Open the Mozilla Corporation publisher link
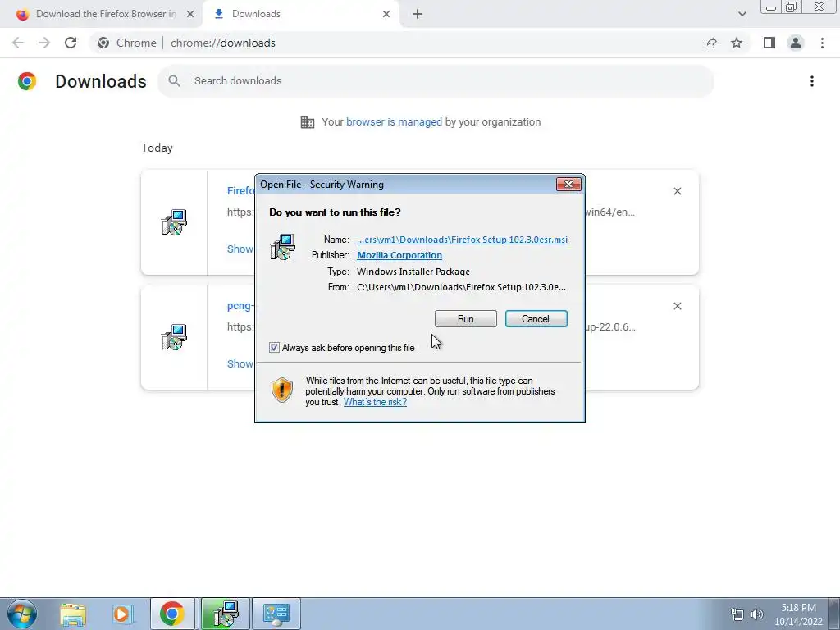 pyautogui.click(x=399, y=255)
